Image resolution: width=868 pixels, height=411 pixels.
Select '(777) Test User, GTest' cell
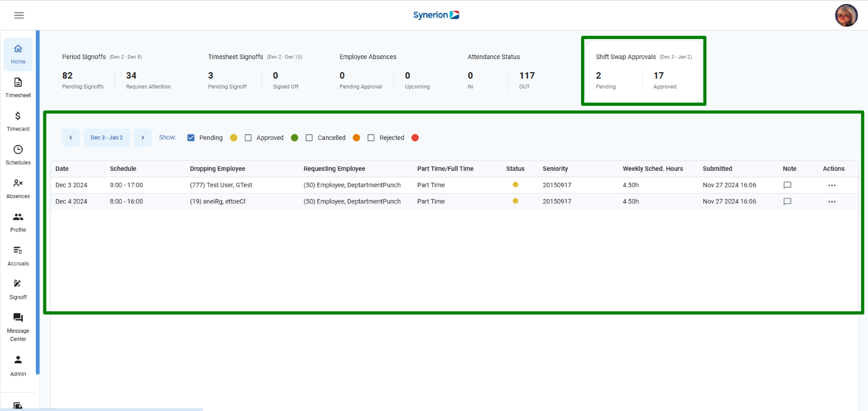tap(221, 185)
